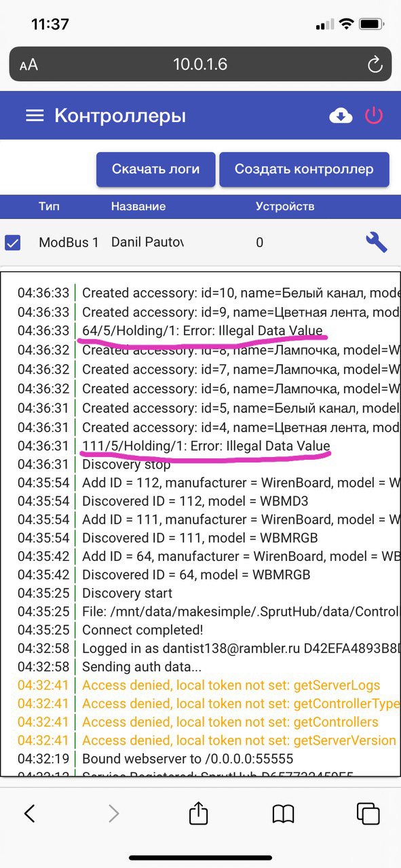The width and height of the screenshot is (401, 868).
Task: Click the Контроллеры page title
Action: coord(120,116)
